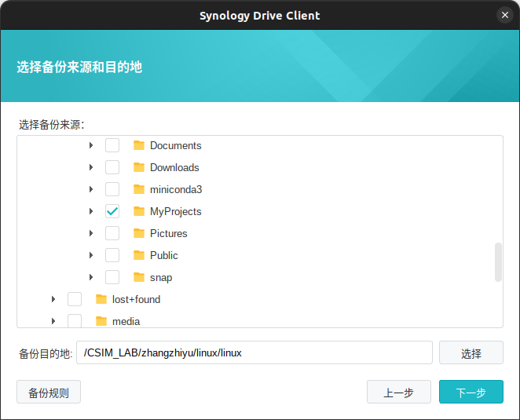520x420 pixels.
Task: Click the lost+found folder icon
Action: [x=101, y=299]
